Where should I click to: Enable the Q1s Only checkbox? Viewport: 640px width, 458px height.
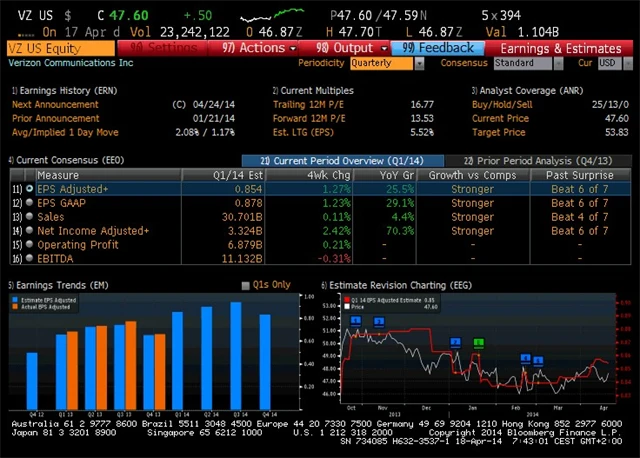[x=246, y=285]
